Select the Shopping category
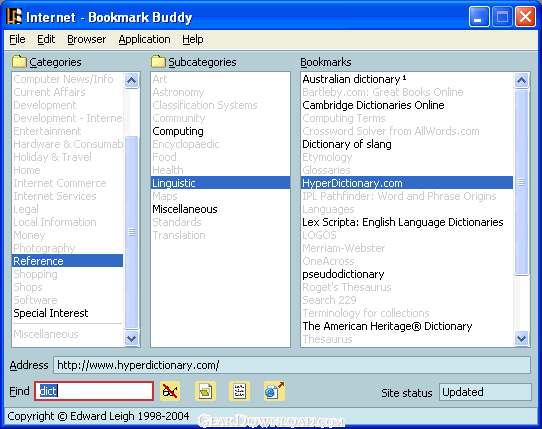542x429 pixels. point(68,274)
